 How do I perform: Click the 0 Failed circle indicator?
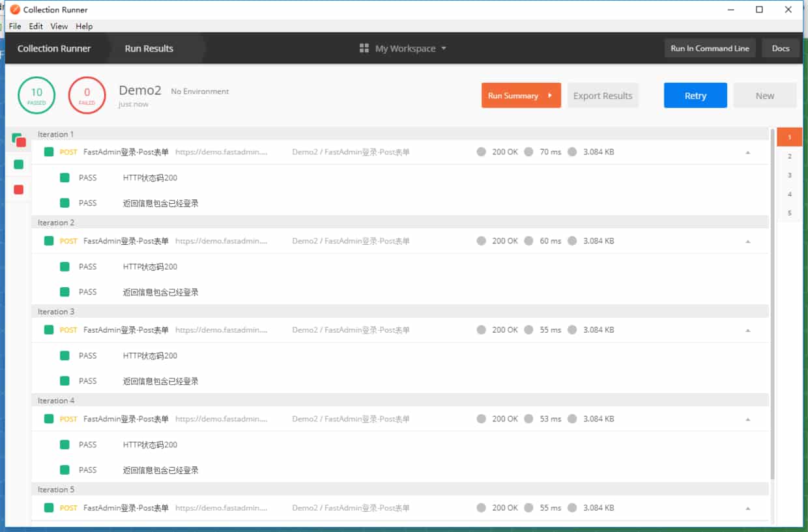tap(87, 95)
